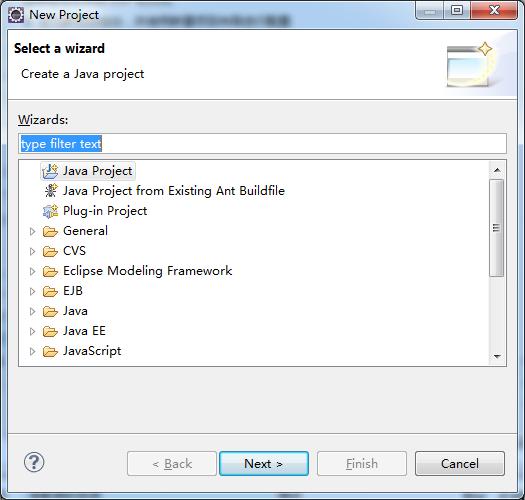
Task: Open the help question mark icon
Action: click(x=34, y=462)
